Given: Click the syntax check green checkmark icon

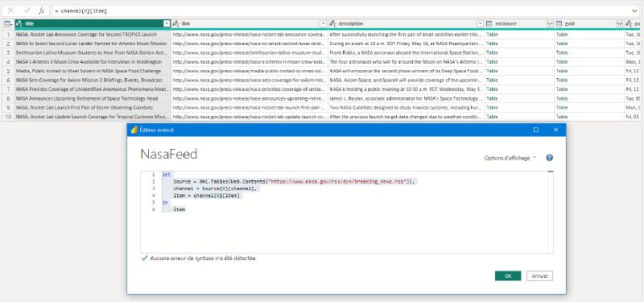Looking at the screenshot, I should point(144,259).
